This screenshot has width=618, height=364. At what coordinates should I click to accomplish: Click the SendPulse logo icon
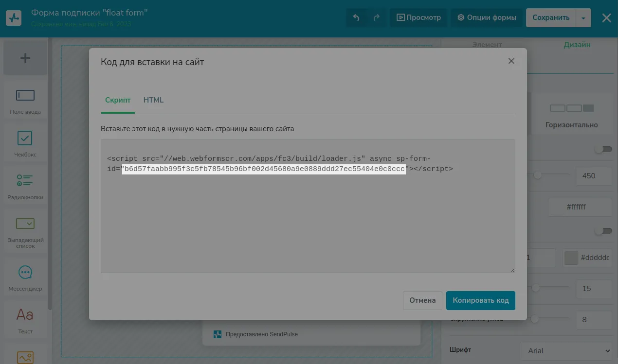coord(14,18)
